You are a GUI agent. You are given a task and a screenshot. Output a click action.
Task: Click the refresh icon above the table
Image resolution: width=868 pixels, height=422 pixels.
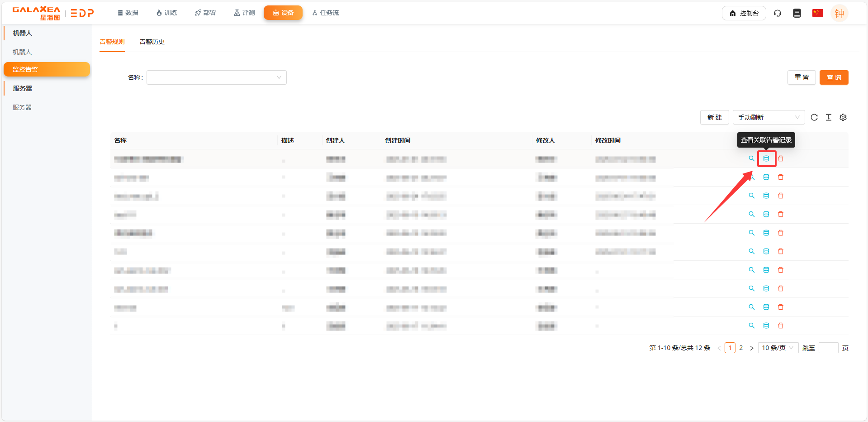pos(814,117)
